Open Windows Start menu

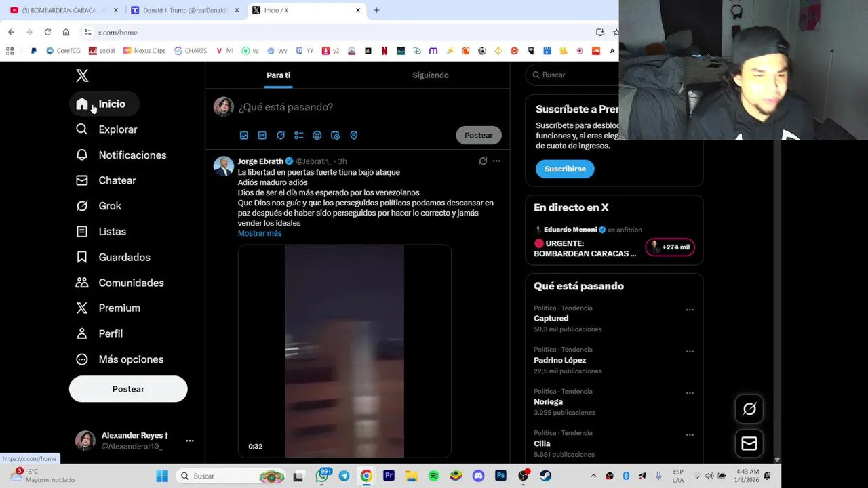[x=162, y=476]
